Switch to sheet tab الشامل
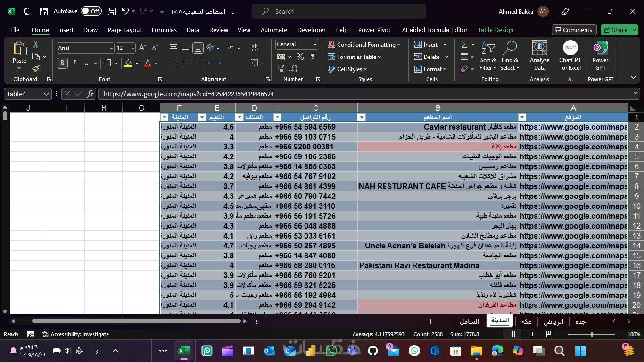This screenshot has height=362, width=644. pyautogui.click(x=469, y=321)
